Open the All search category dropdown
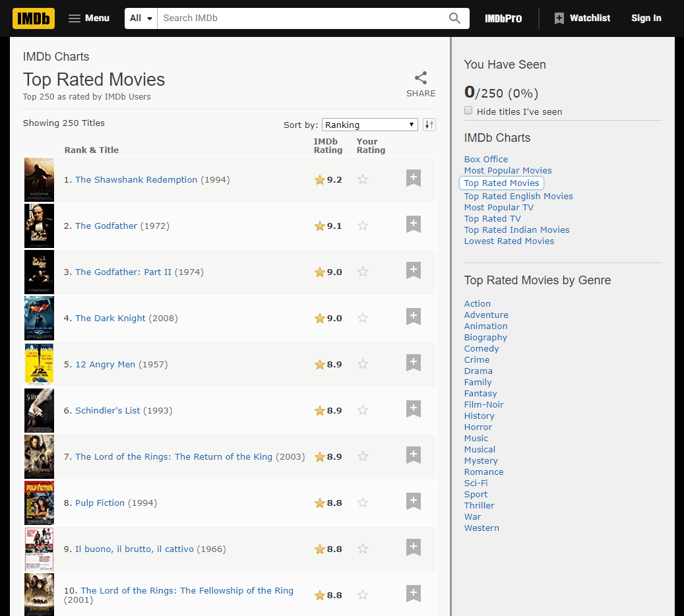 pyautogui.click(x=141, y=18)
